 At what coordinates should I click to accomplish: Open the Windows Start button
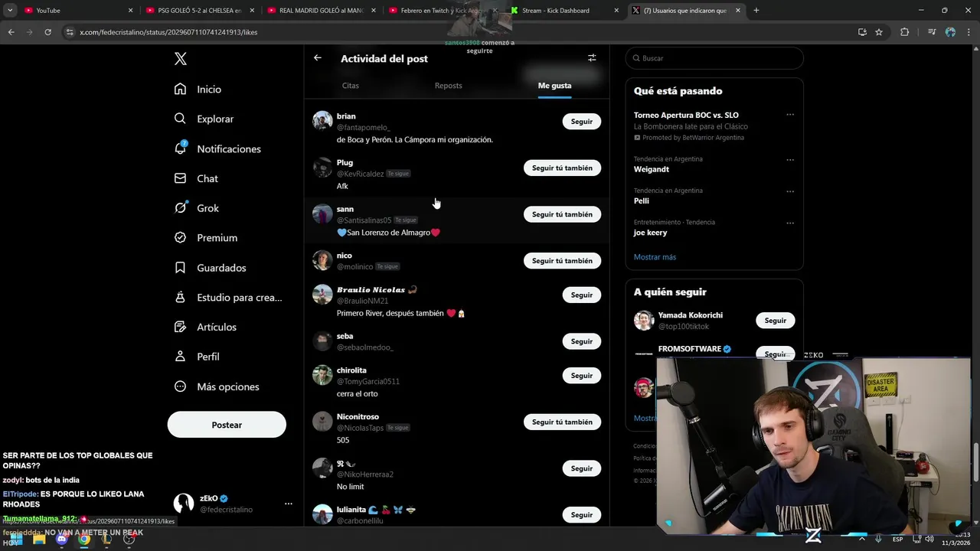[x=16, y=540]
